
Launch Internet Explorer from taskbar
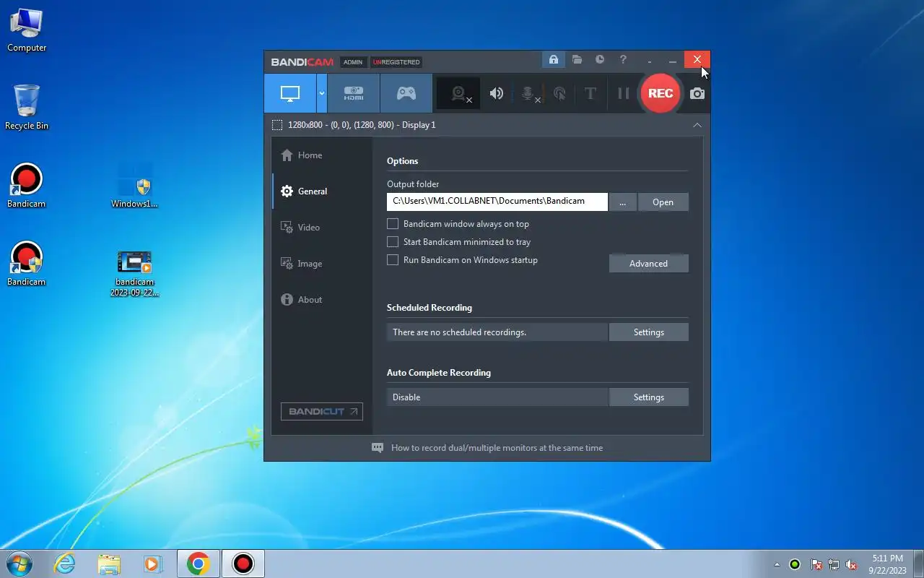(65, 564)
